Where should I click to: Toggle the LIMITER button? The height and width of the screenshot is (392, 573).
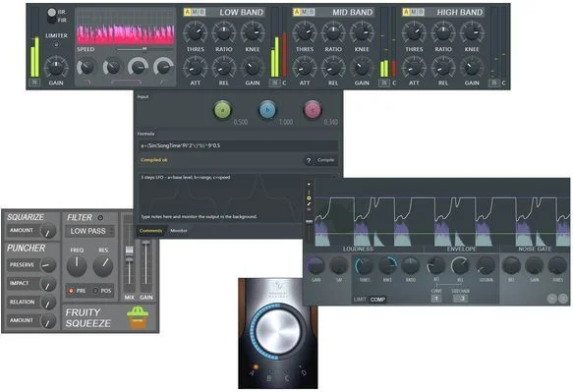tap(56, 44)
